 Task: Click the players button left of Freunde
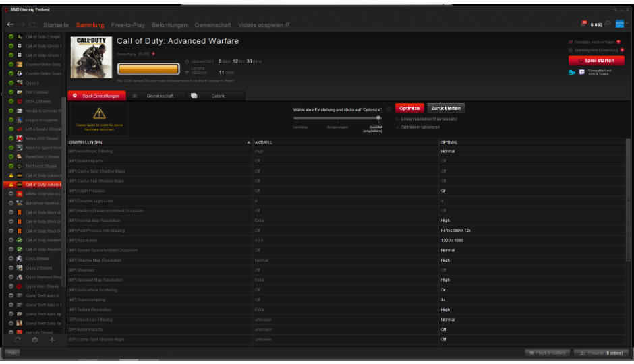(x=548, y=353)
